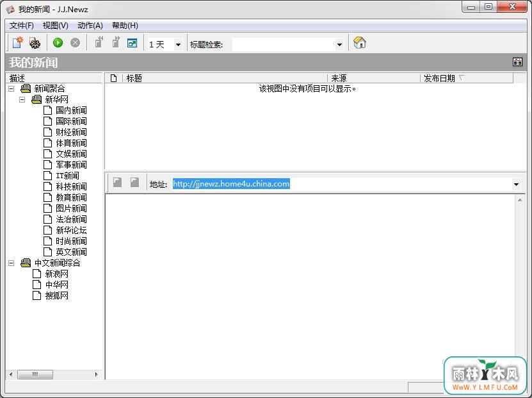Click the browser pane scroll-up arrow
Image resolution: width=532 pixels, height=398 pixels.
[x=520, y=201]
